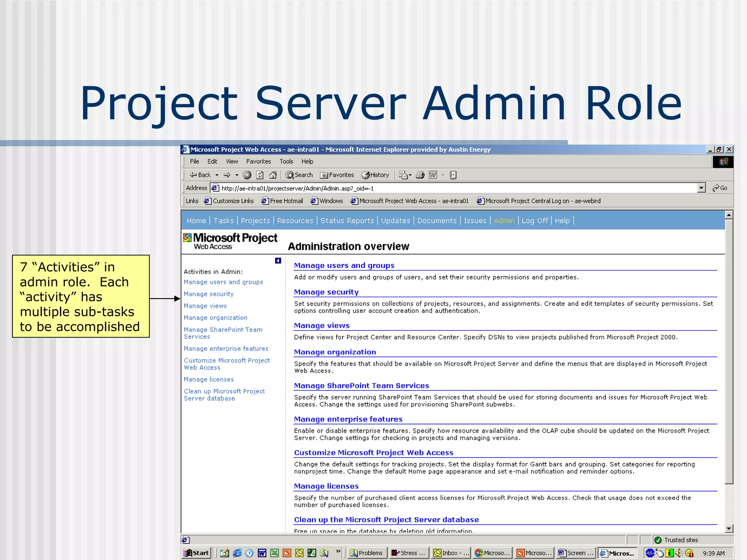Collapse the Activities side pane arrow
Viewport: 747px width, 560px height.
pyautogui.click(x=278, y=261)
